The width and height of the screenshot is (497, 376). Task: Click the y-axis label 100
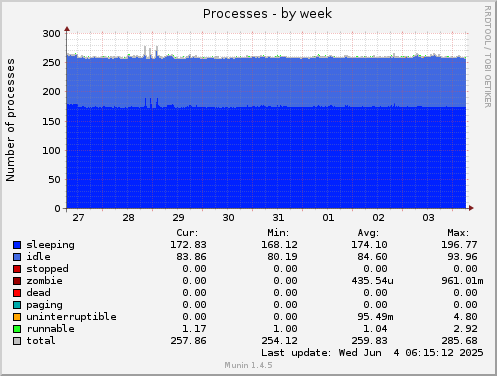click(51, 150)
